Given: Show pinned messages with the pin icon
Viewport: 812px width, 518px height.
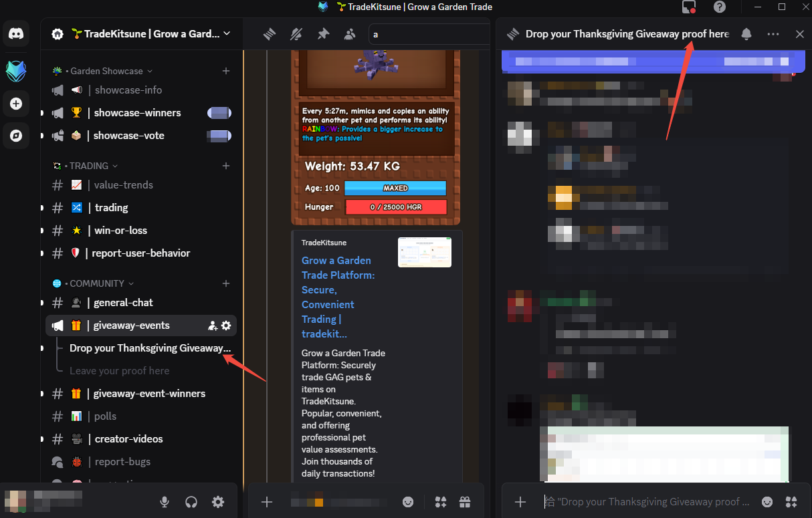Looking at the screenshot, I should 323,34.
